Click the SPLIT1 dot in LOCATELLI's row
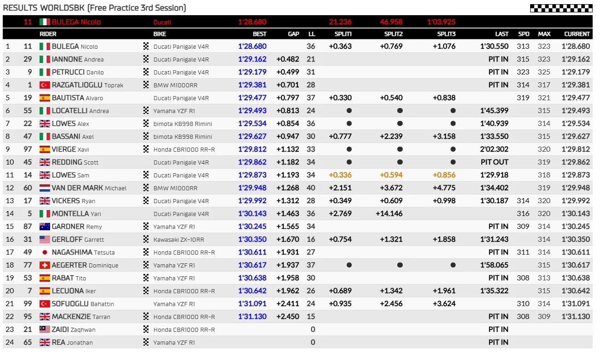This screenshot has height=364, width=600. (x=349, y=111)
